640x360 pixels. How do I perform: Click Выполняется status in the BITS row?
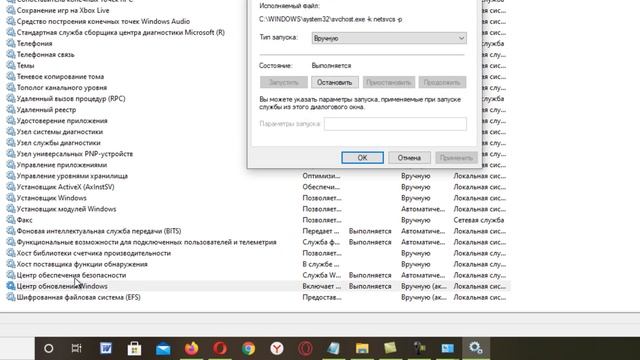tap(370, 231)
